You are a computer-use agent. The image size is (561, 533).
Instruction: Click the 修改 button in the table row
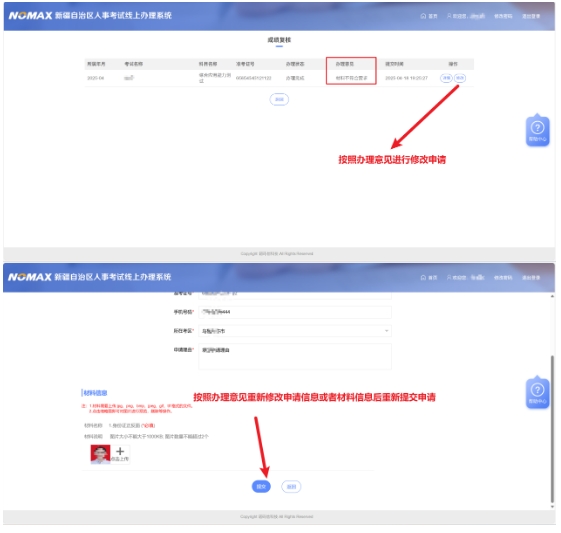pyautogui.click(x=460, y=78)
